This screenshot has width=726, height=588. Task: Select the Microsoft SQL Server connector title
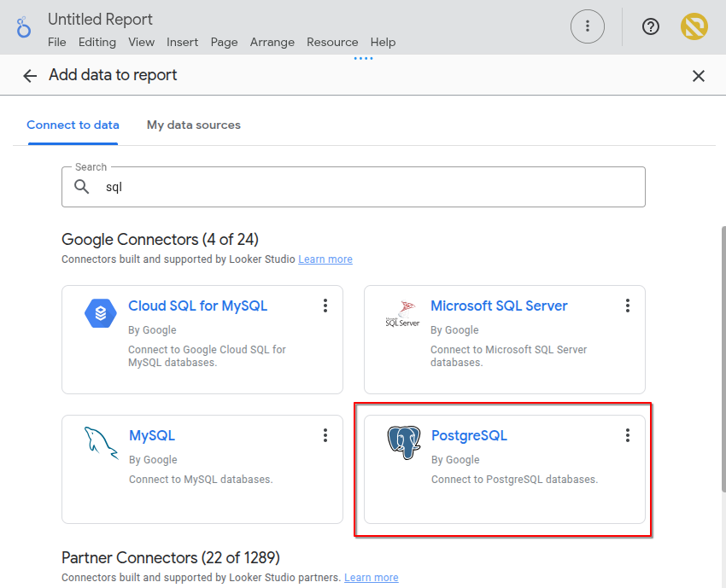[x=499, y=306]
